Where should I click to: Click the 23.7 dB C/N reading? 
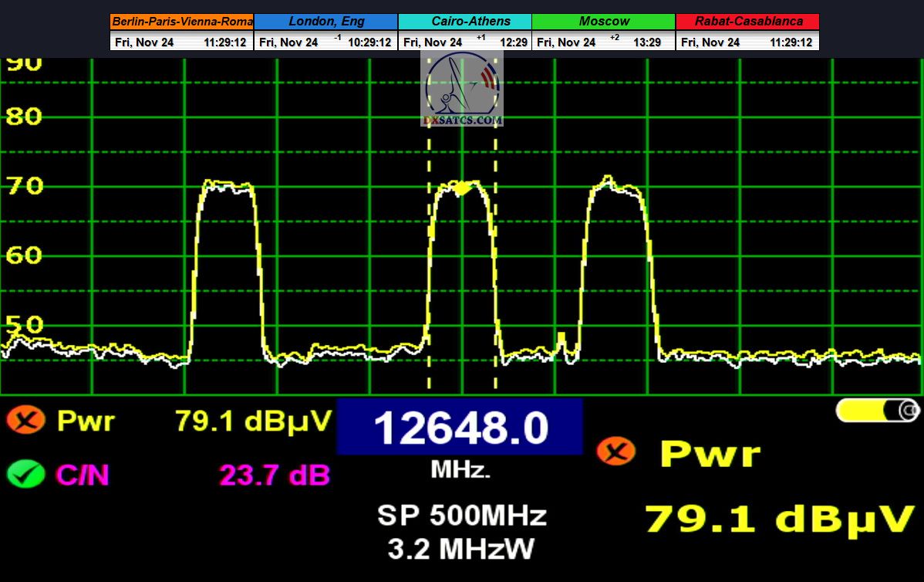(x=274, y=475)
